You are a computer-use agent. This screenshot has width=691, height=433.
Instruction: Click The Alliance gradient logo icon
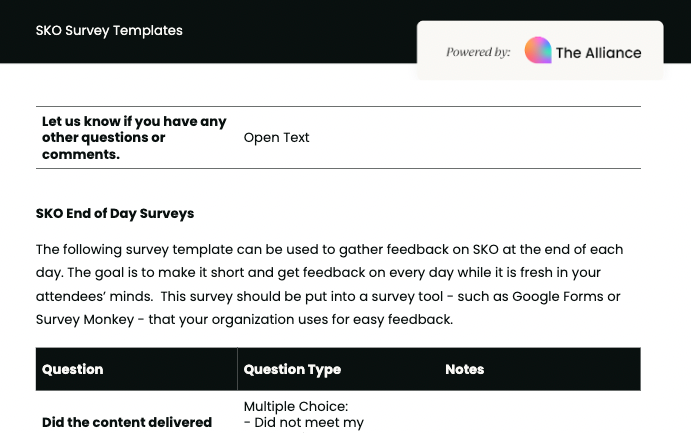(x=538, y=51)
